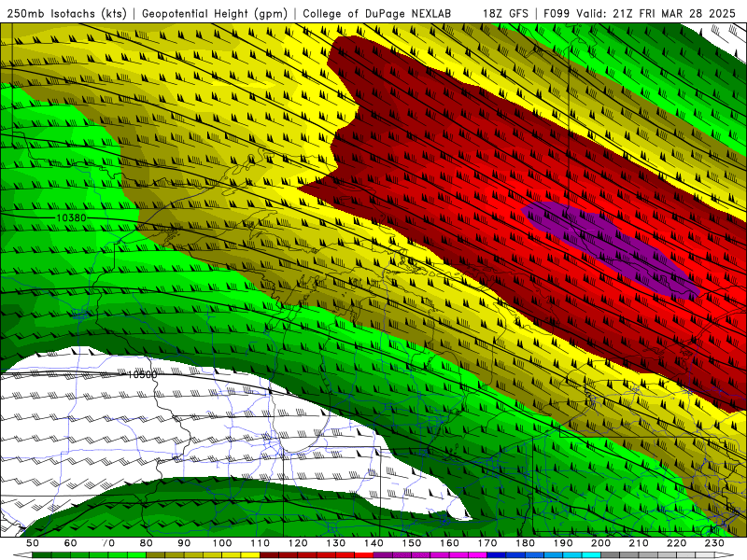Screen dimensions: 747x560
Task: Click the 60 value on the colorbar
Action: 71,543
